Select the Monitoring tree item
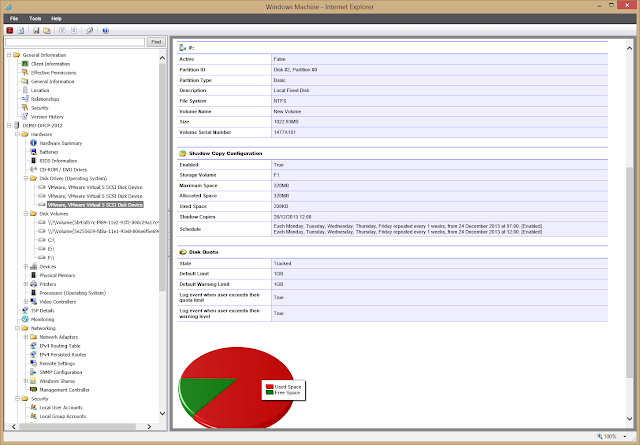This screenshot has height=445, width=640. click(x=42, y=320)
